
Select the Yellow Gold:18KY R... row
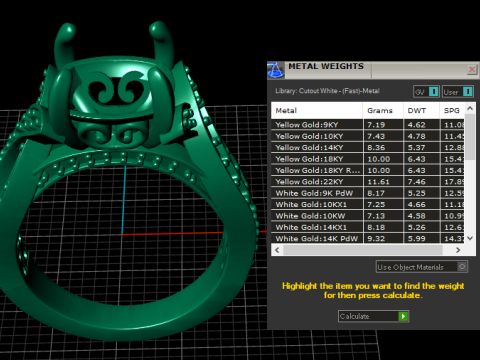click(x=368, y=170)
